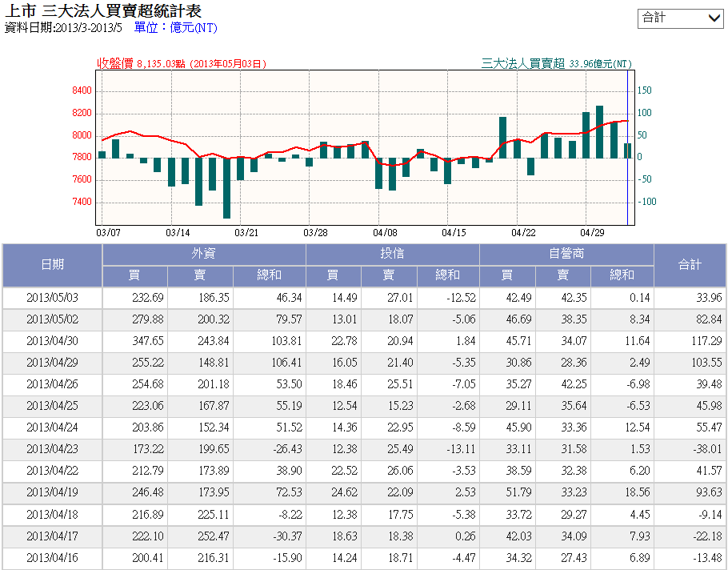Image resolution: width=728 pixels, height=570 pixels.
Task: Select date cell 2013/04/19
Action: click(53, 492)
